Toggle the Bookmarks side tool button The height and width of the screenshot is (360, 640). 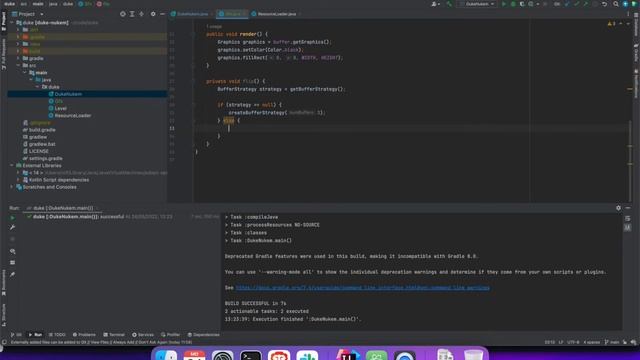click(4, 282)
